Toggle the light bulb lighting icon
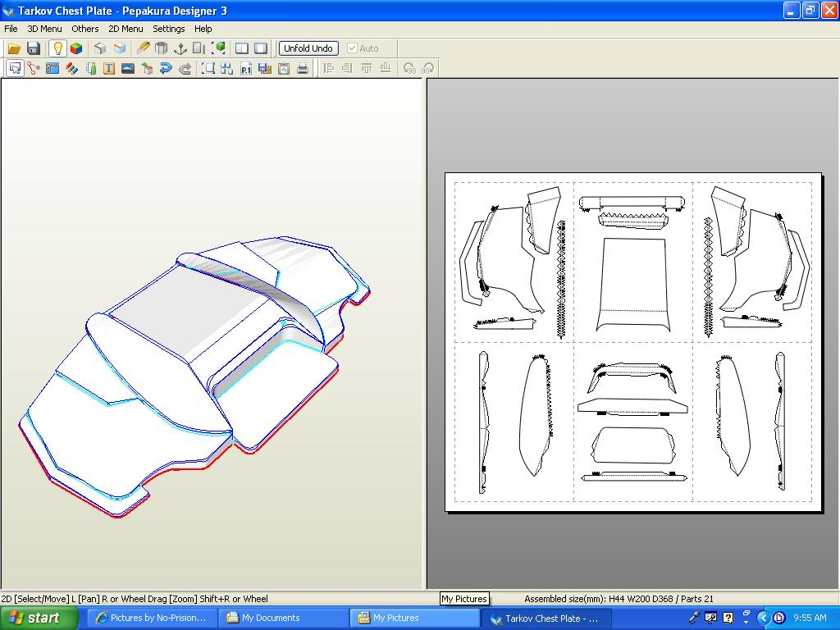The height and width of the screenshot is (630, 840). click(x=57, y=48)
